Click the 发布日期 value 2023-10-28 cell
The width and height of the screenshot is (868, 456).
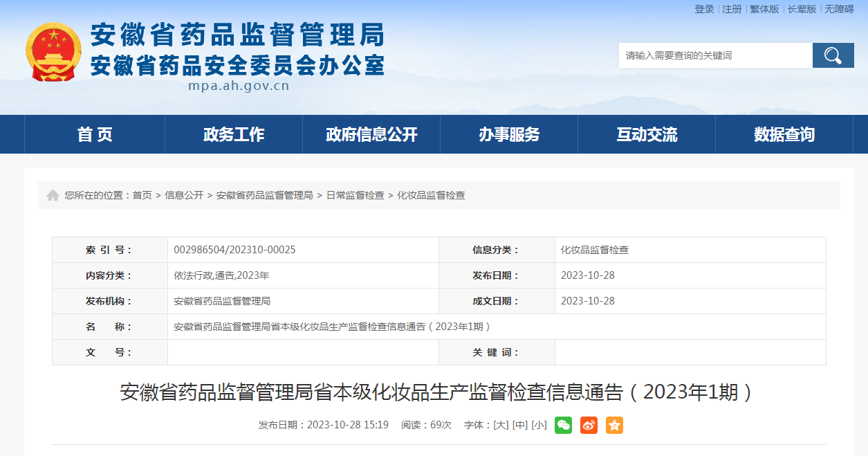point(587,275)
